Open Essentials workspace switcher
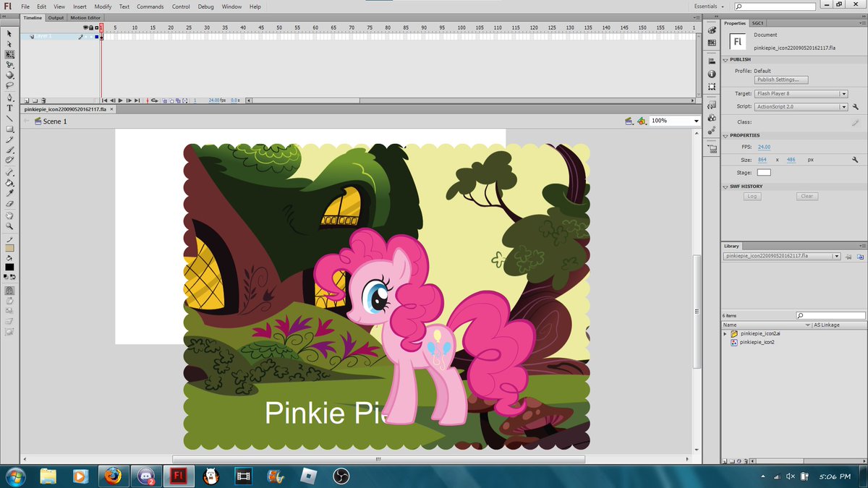This screenshot has height=488, width=868. pyautogui.click(x=708, y=7)
